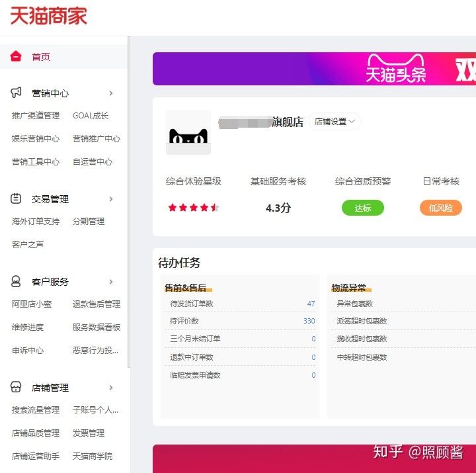Open 店铺运营助手
This screenshot has width=476, height=473.
click(x=36, y=456)
